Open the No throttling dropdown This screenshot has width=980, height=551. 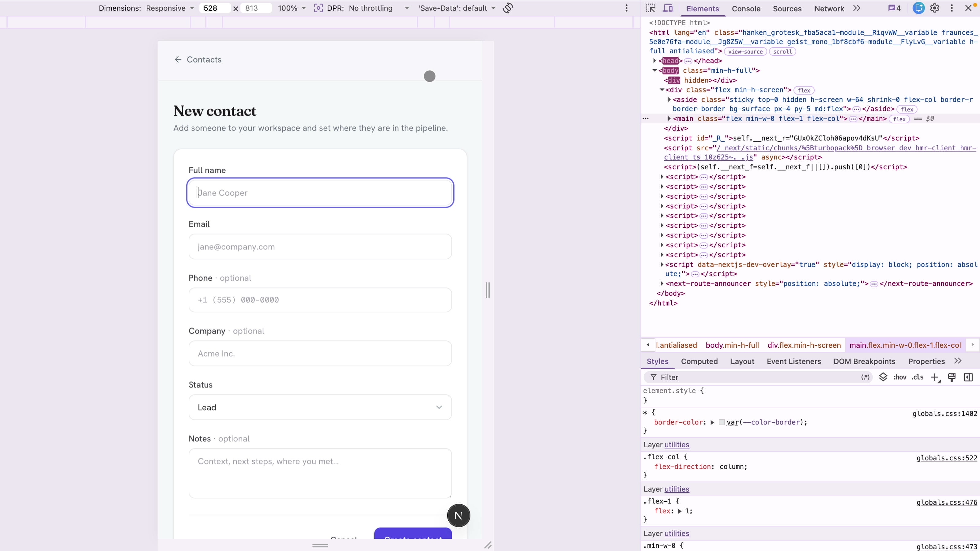tap(379, 8)
